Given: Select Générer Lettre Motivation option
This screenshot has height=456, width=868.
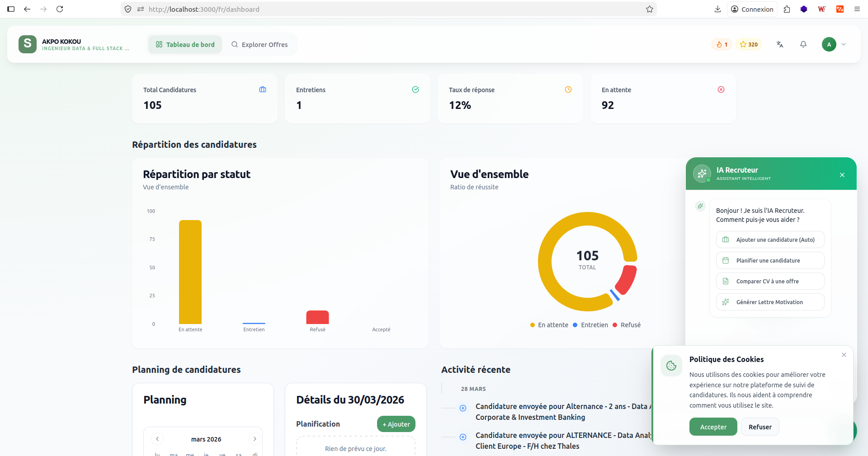Looking at the screenshot, I should (x=770, y=302).
